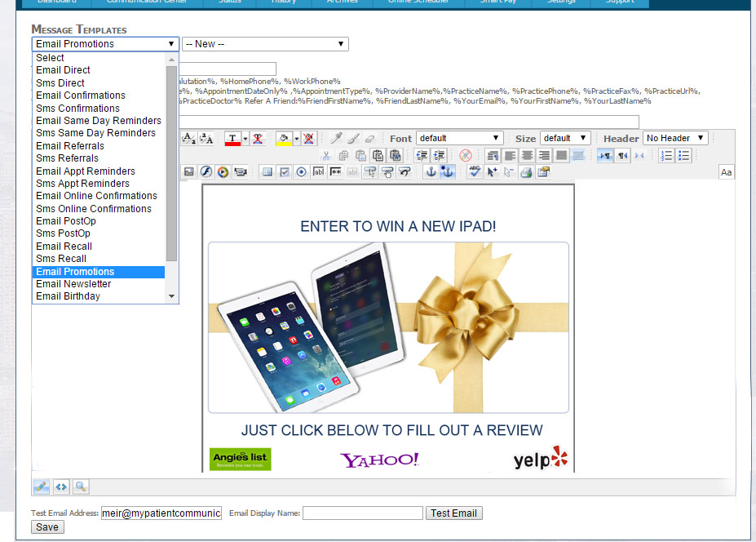Viewport: 756px width, 542px height.
Task: Click the paste from Word icon
Action: 396,155
